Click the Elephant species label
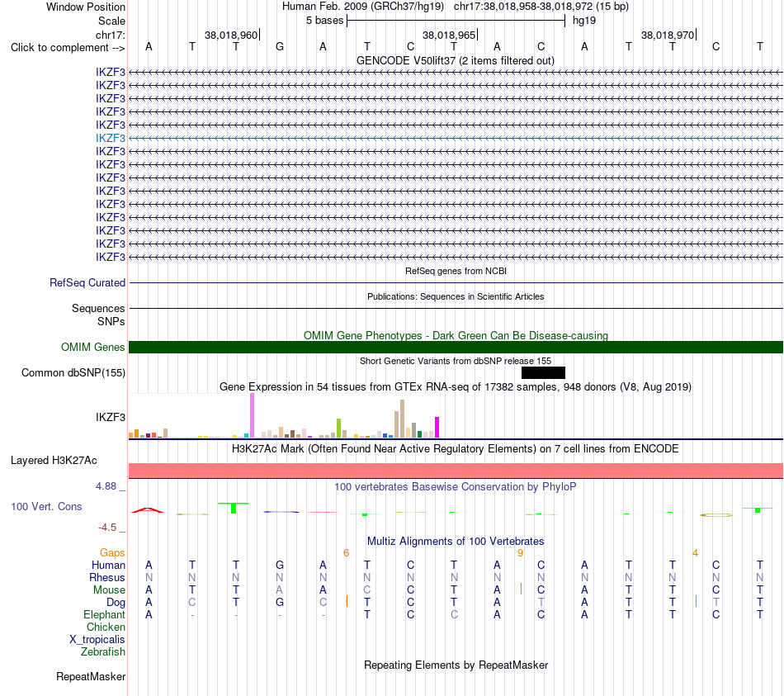784x696 pixels. pyautogui.click(x=104, y=614)
